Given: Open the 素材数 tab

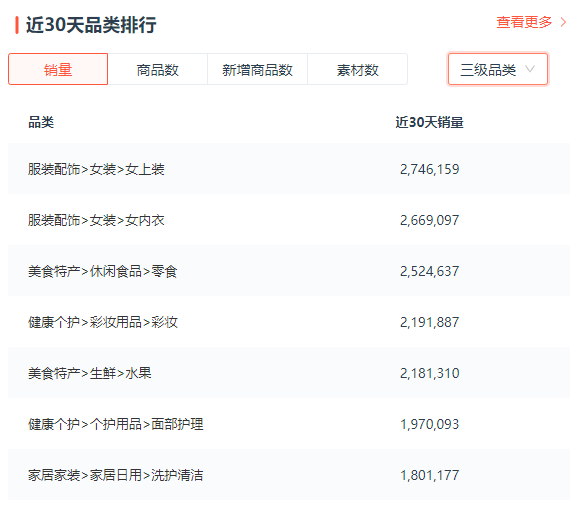Looking at the screenshot, I should point(358,69).
